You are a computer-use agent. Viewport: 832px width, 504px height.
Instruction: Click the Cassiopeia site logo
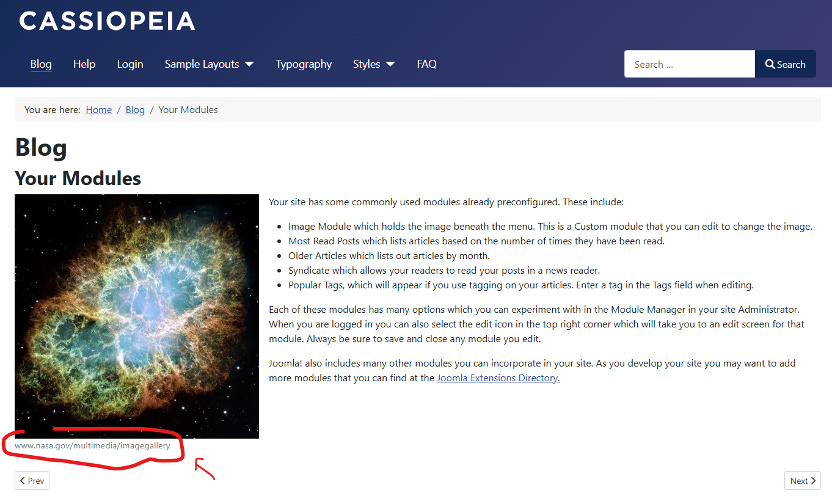click(x=107, y=21)
